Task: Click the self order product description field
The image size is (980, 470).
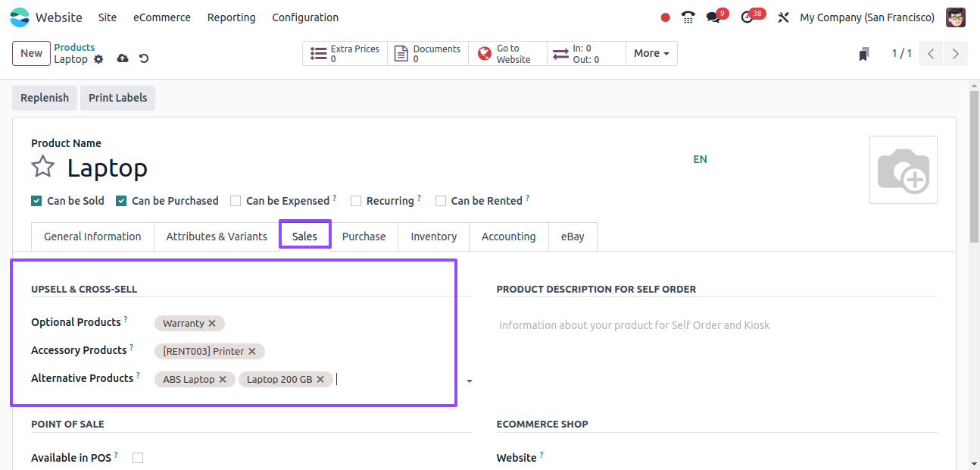Action: point(716,325)
